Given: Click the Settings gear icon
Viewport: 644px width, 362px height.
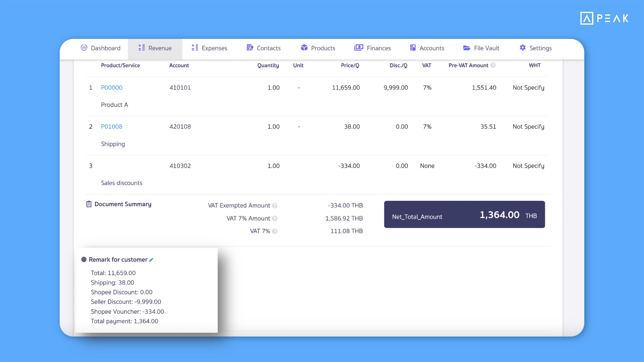Looking at the screenshot, I should (523, 48).
